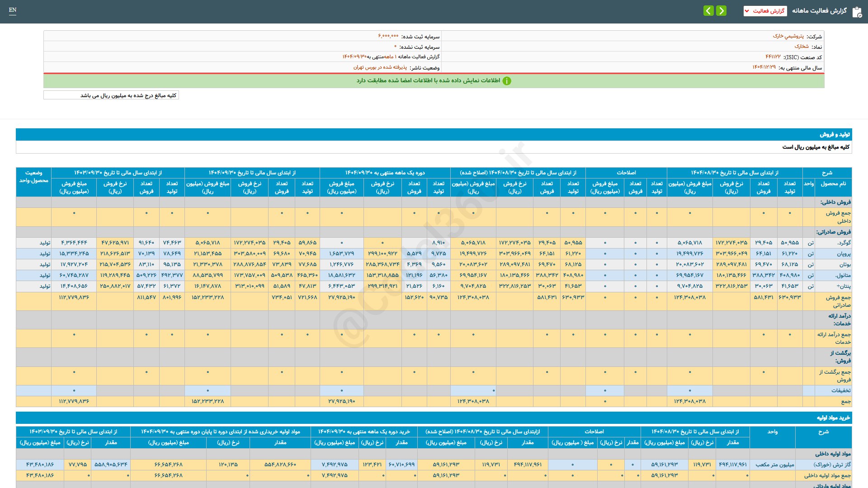Click the خرید مواد اولیه section header

pos(833,418)
